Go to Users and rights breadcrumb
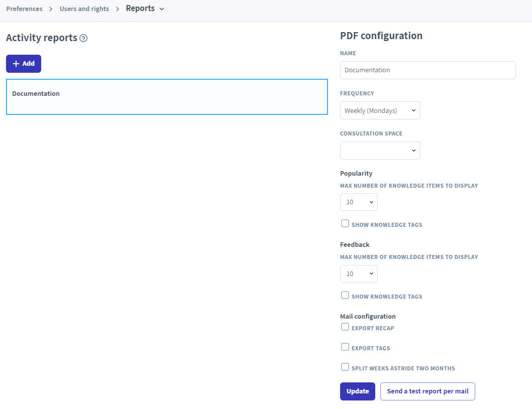The height and width of the screenshot is (409, 532). (84, 9)
